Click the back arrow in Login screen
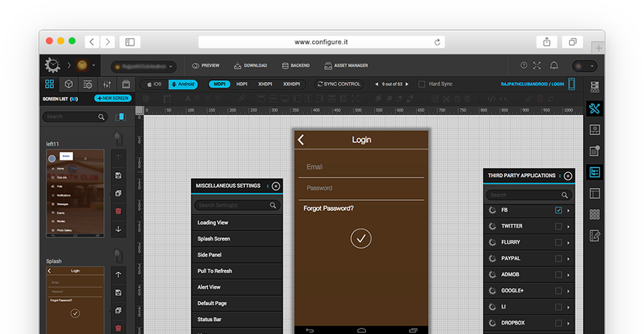The height and width of the screenshot is (334, 644). click(301, 139)
